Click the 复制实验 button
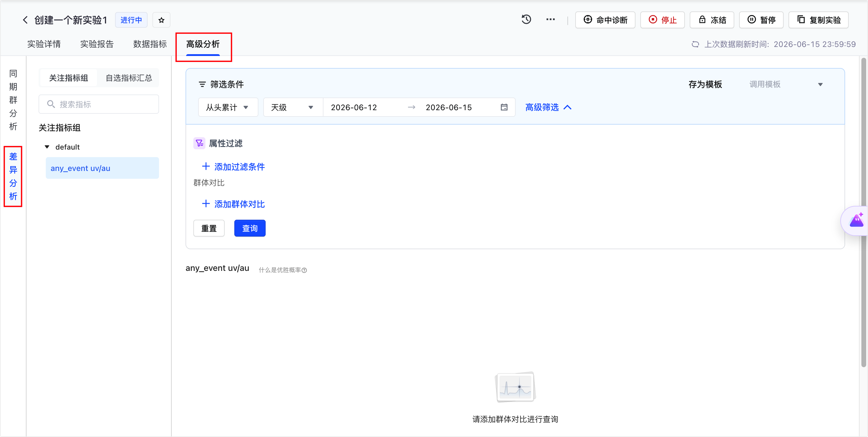 [819, 20]
